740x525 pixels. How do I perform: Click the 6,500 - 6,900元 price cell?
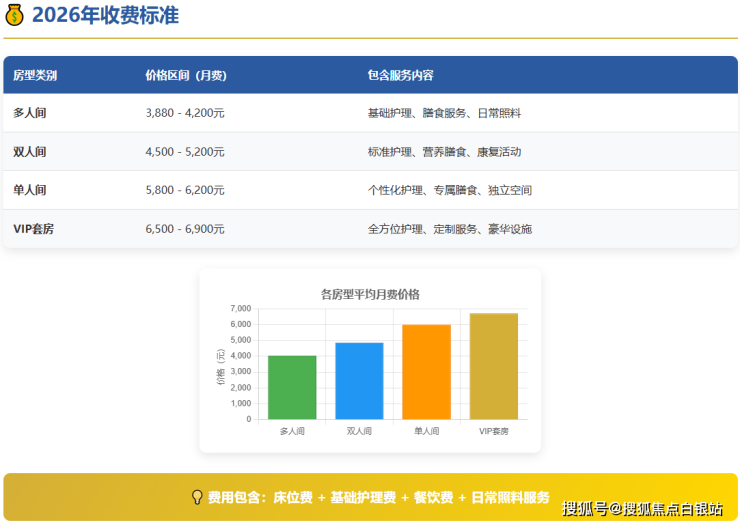[x=185, y=229]
